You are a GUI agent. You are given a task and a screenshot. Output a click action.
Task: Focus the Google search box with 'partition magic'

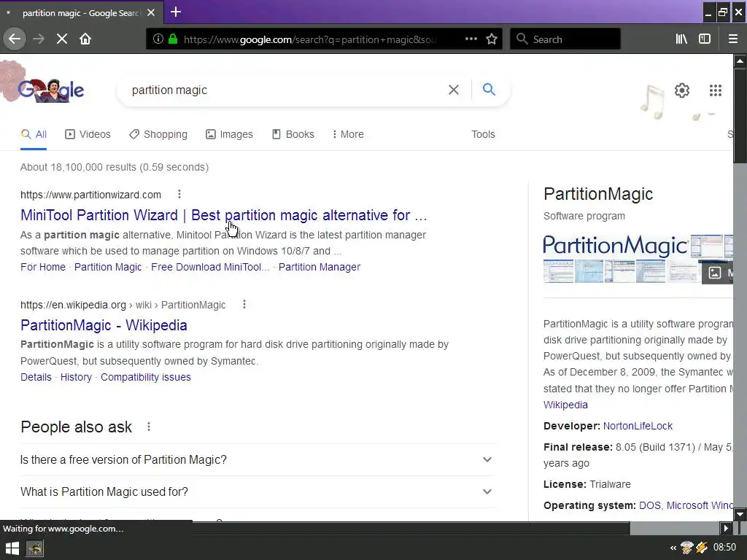286,90
